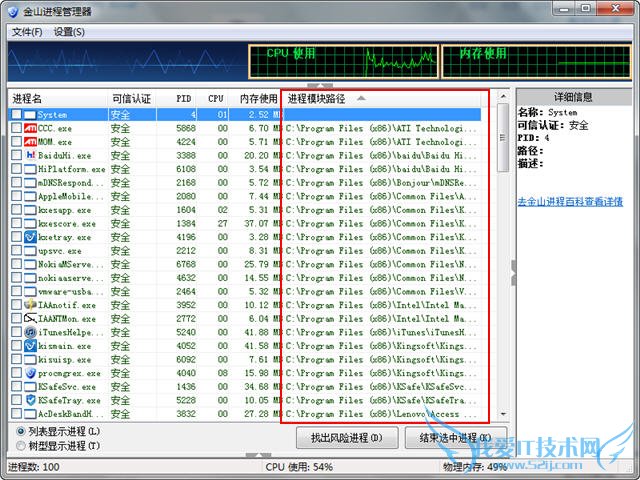Click the procmgrex.exe shield icon
The width and height of the screenshot is (640, 480).
click(30, 373)
